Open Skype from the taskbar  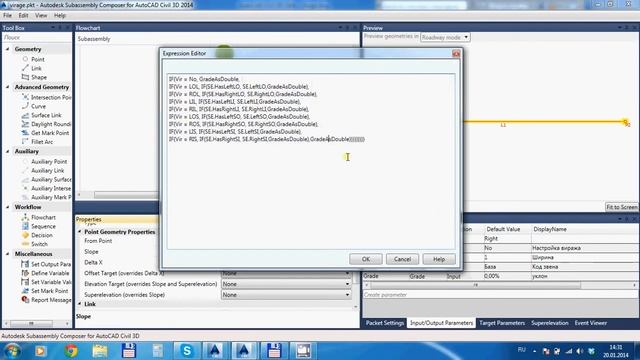[187, 351]
